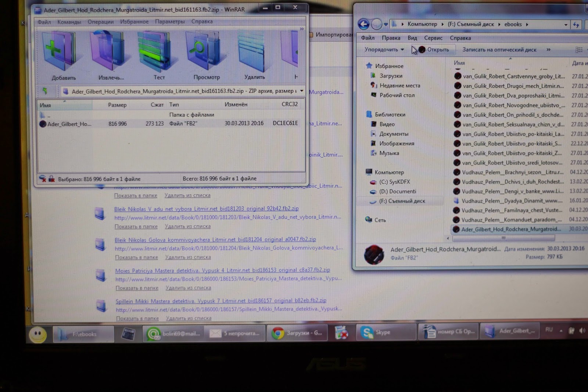Show more Explorer toolbar commands chevron
Viewport: 588px width, 392px height.
coord(548,50)
